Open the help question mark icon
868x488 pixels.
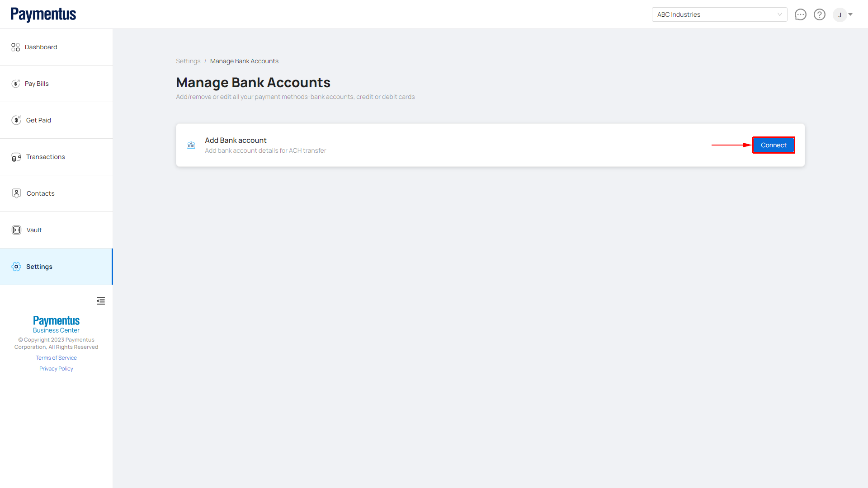(x=819, y=14)
